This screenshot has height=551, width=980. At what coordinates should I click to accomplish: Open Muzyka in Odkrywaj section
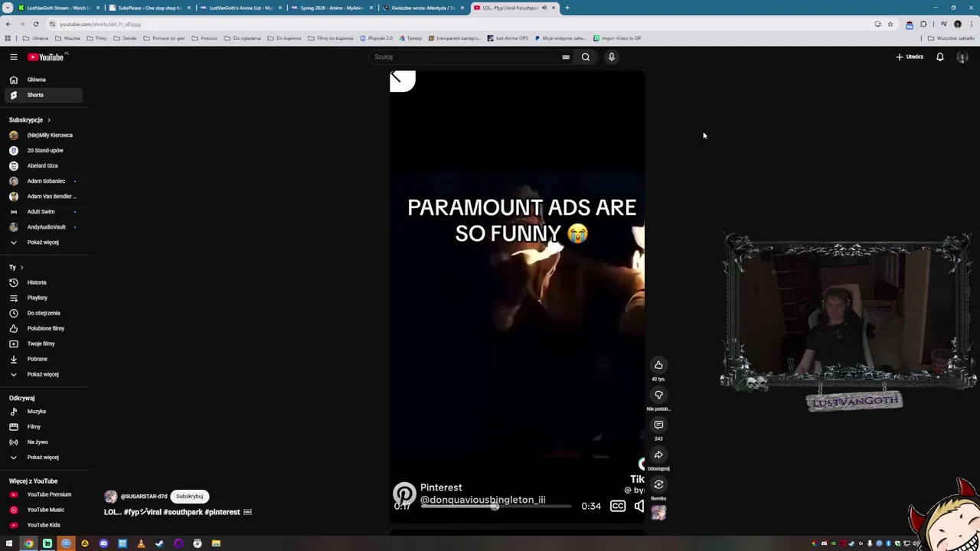tap(44, 412)
